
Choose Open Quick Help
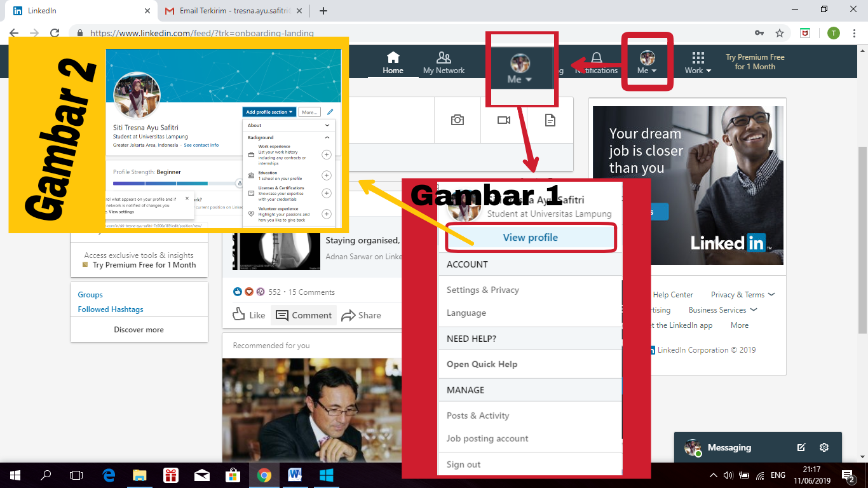pos(482,364)
